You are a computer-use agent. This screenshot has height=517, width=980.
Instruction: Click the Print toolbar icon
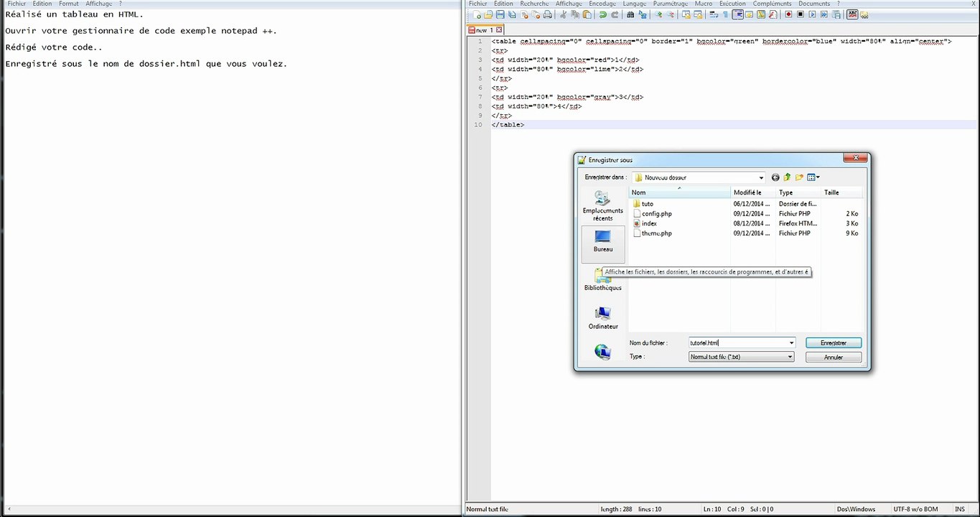tap(548, 14)
